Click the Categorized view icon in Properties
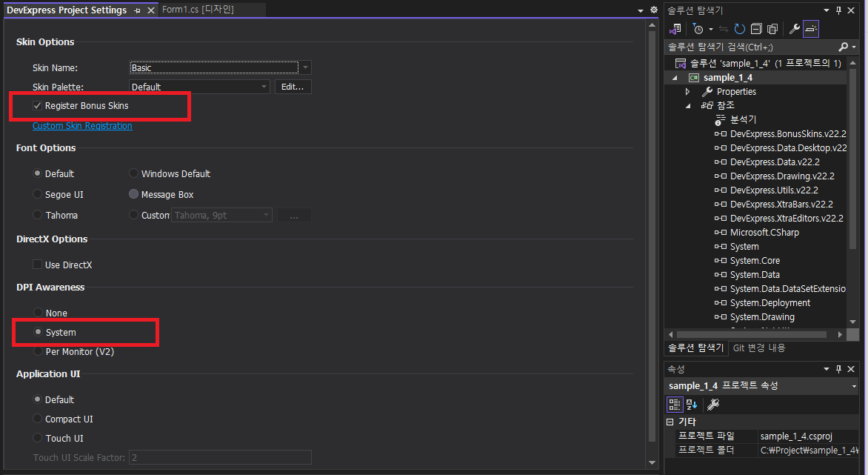 pyautogui.click(x=674, y=405)
